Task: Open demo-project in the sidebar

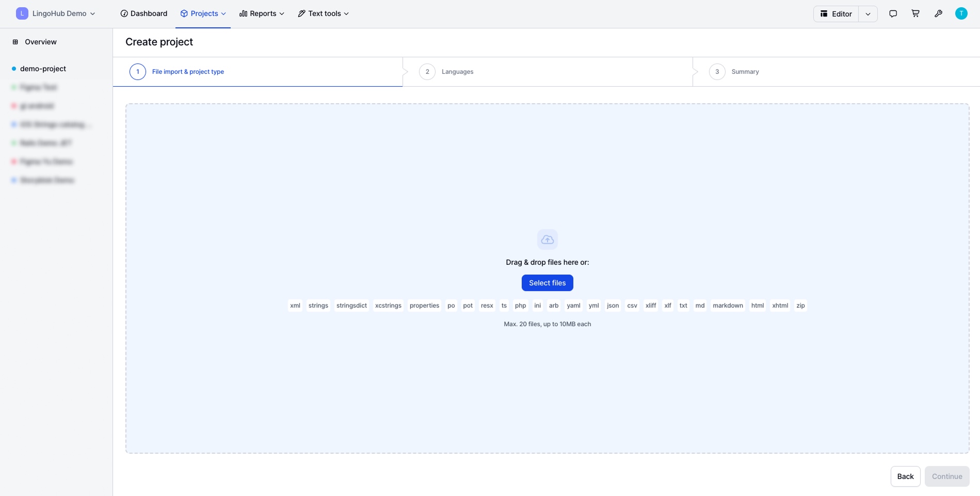Action: 43,69
